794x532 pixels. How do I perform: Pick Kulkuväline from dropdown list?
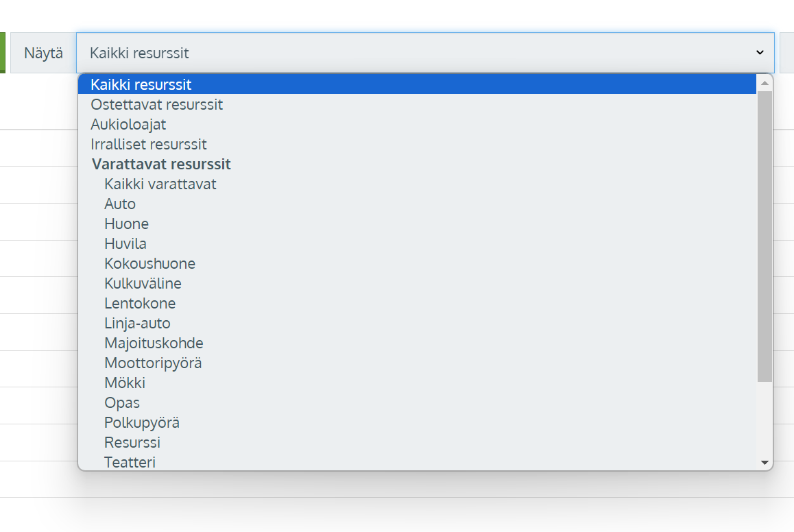tap(418, 283)
